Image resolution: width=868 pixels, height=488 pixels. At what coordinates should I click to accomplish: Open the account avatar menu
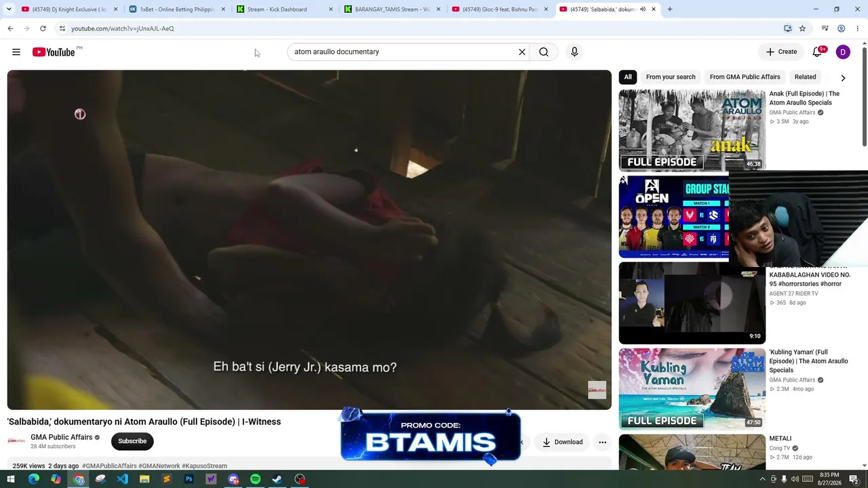pos(843,52)
